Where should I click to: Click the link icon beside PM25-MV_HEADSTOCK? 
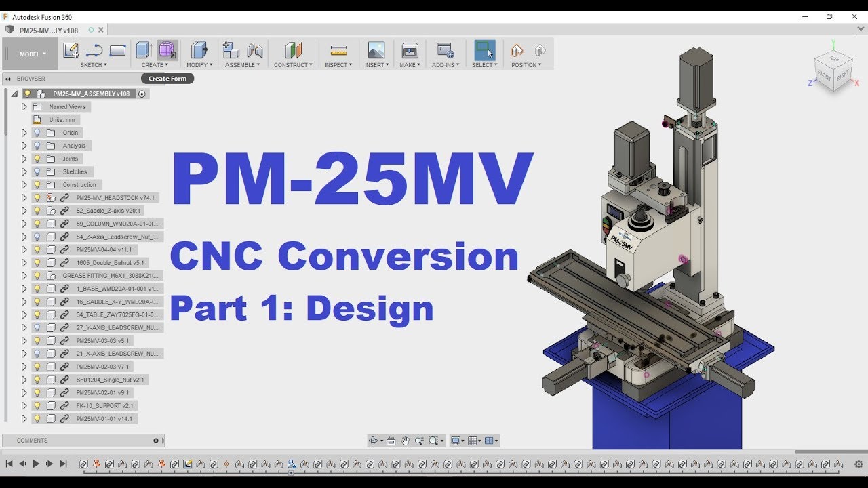pos(64,198)
